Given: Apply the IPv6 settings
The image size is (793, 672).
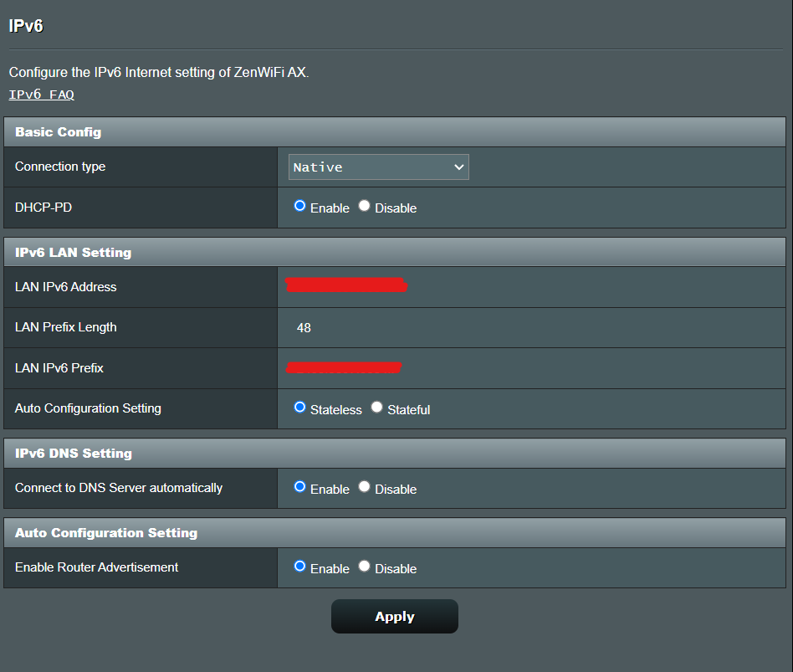Looking at the screenshot, I should [394, 616].
